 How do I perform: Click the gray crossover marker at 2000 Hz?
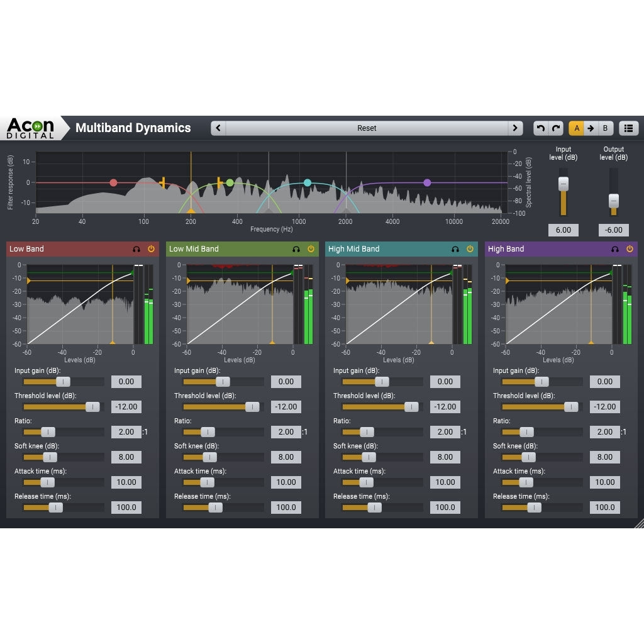pyautogui.click(x=347, y=211)
